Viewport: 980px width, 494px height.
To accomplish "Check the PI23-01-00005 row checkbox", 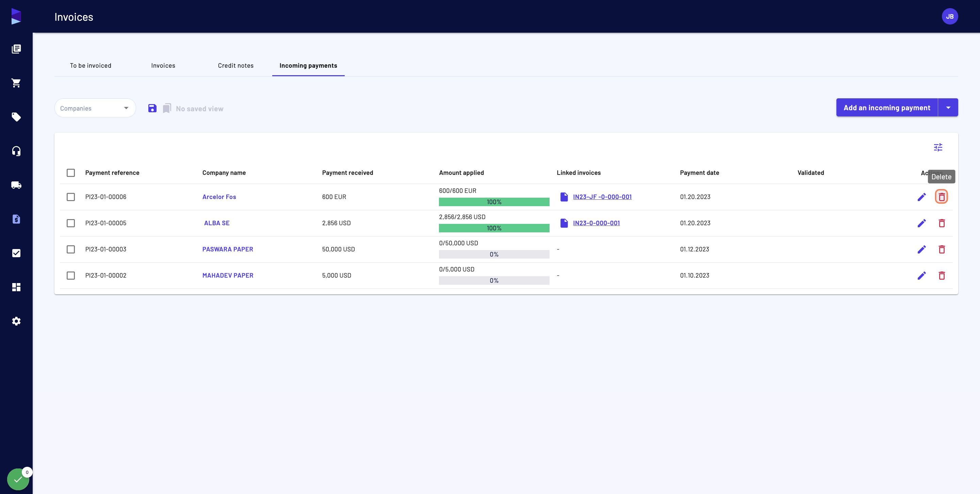I will click(x=71, y=223).
